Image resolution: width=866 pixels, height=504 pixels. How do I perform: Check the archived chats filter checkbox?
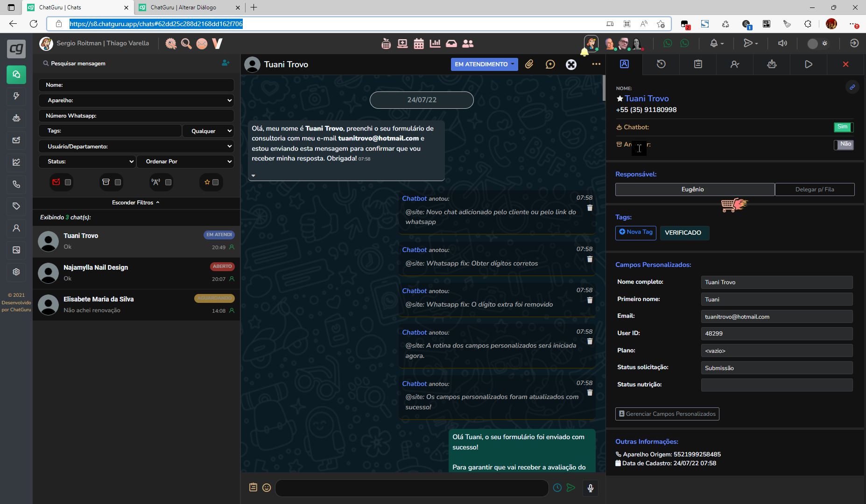pos(118,182)
